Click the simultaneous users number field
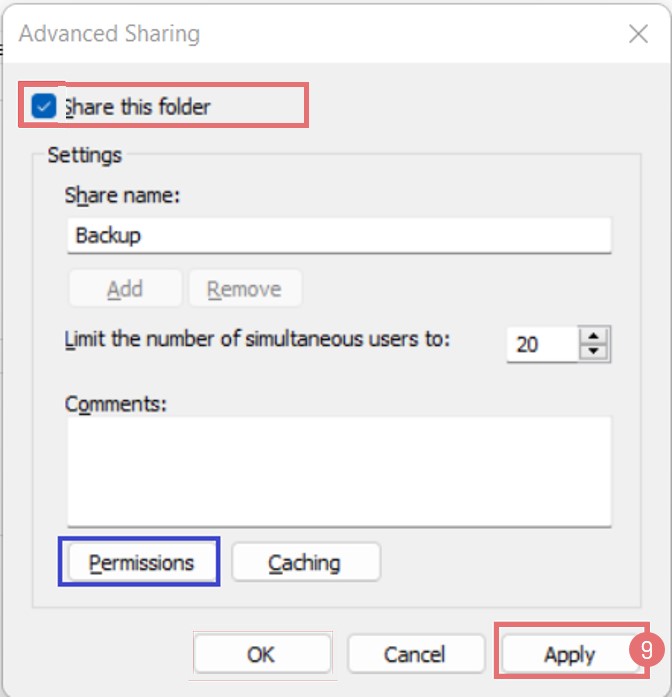The width and height of the screenshot is (672, 697). tap(540, 345)
